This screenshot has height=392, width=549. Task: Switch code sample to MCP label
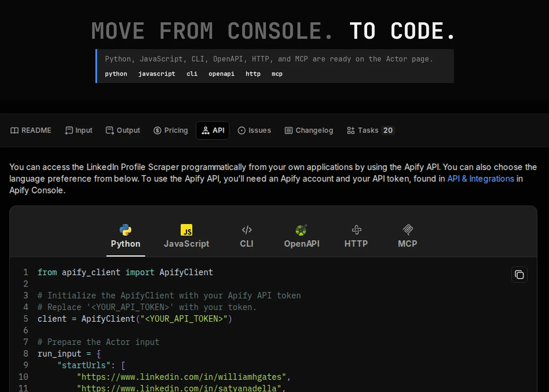click(x=408, y=244)
